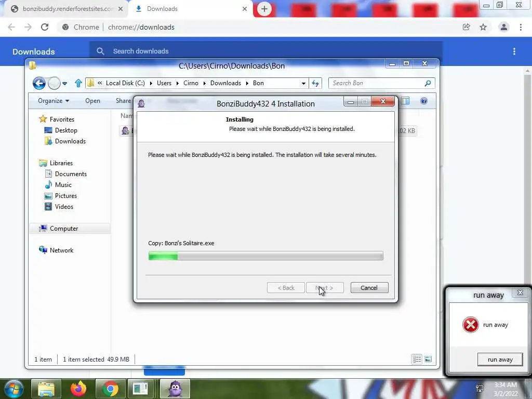
Task: Reload the Chrome page
Action: coord(45,27)
